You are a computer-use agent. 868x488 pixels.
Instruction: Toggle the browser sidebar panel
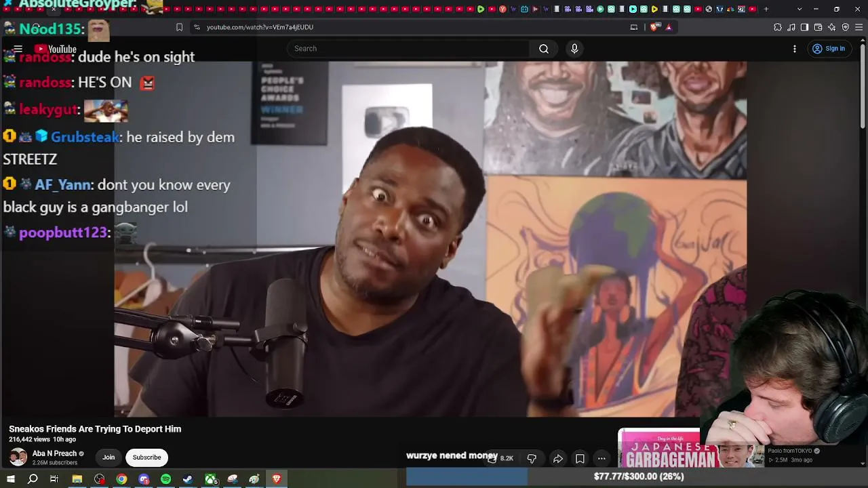[x=804, y=27]
